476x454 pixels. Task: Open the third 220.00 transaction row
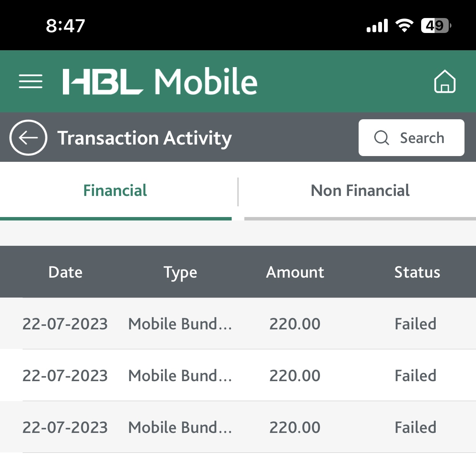238,427
